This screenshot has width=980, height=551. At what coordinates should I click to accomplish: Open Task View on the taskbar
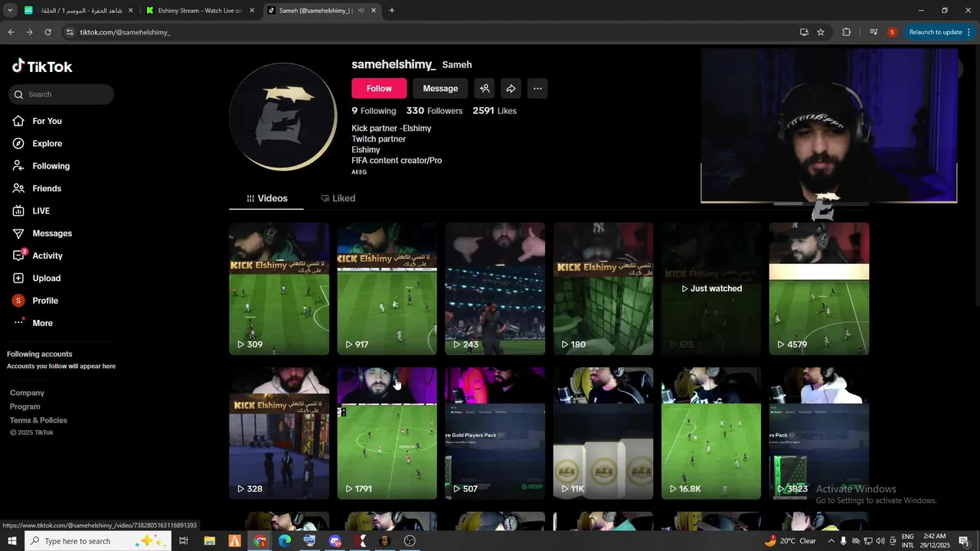[x=184, y=541]
